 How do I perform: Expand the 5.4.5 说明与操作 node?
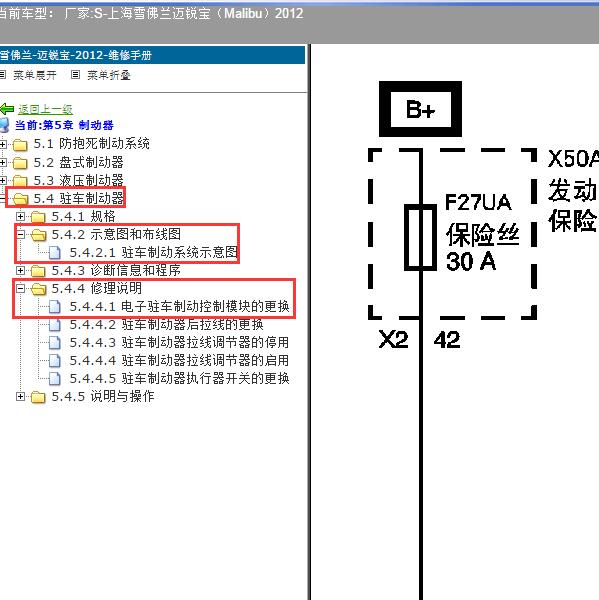pos(20,396)
